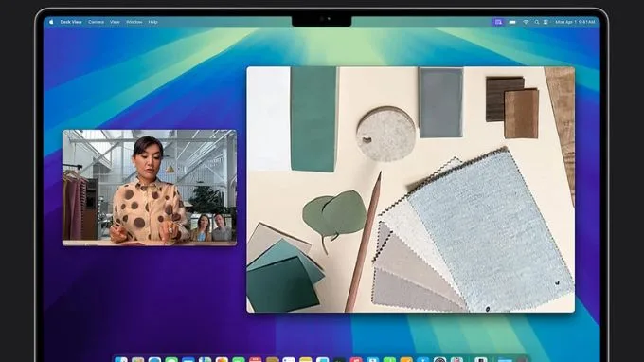
Task: Click the date and time in menu bar
Action: [x=575, y=22]
